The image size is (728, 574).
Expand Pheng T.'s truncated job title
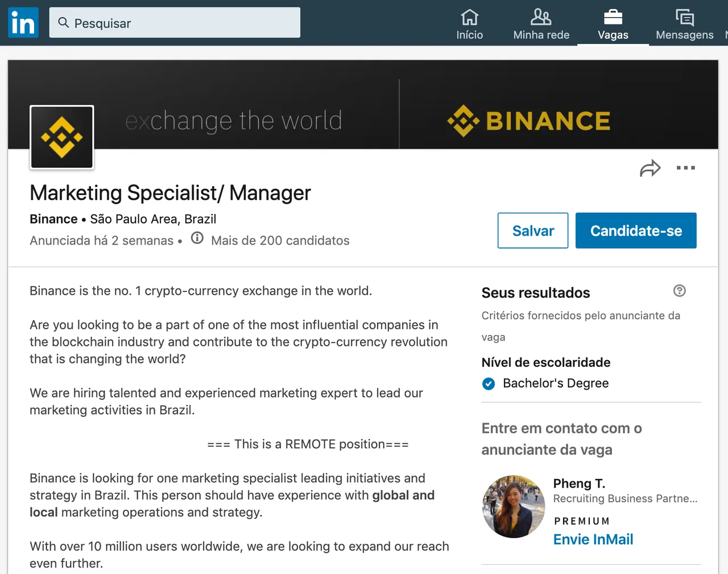[x=625, y=498]
